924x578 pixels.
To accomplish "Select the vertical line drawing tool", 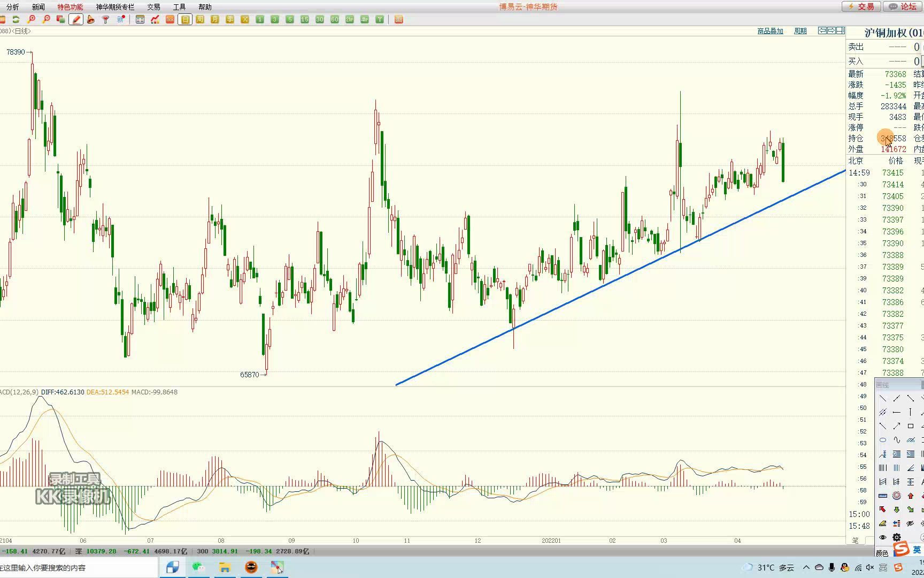I will (911, 412).
